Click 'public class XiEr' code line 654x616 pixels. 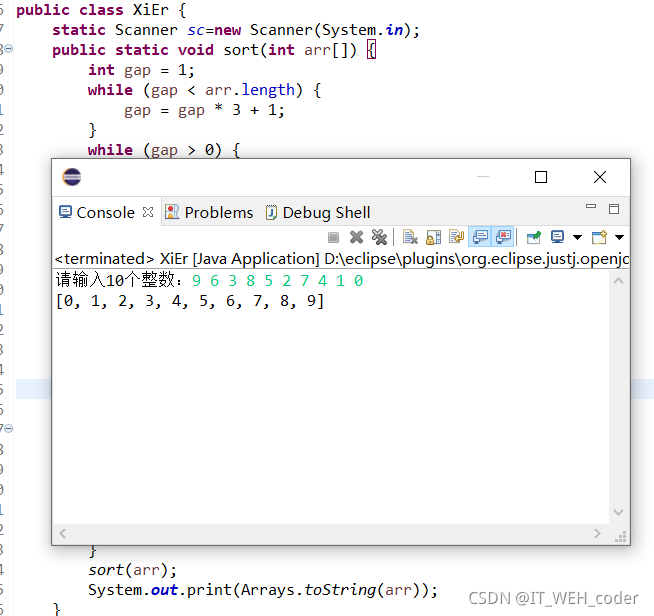coord(101,10)
